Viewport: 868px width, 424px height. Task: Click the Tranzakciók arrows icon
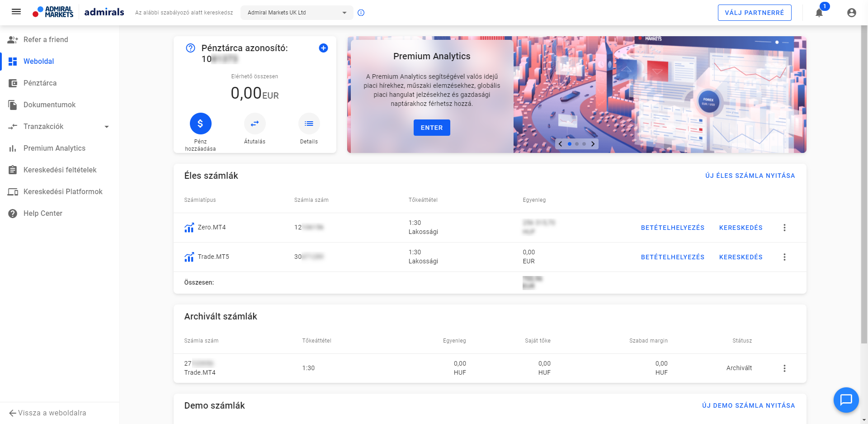[x=13, y=127]
